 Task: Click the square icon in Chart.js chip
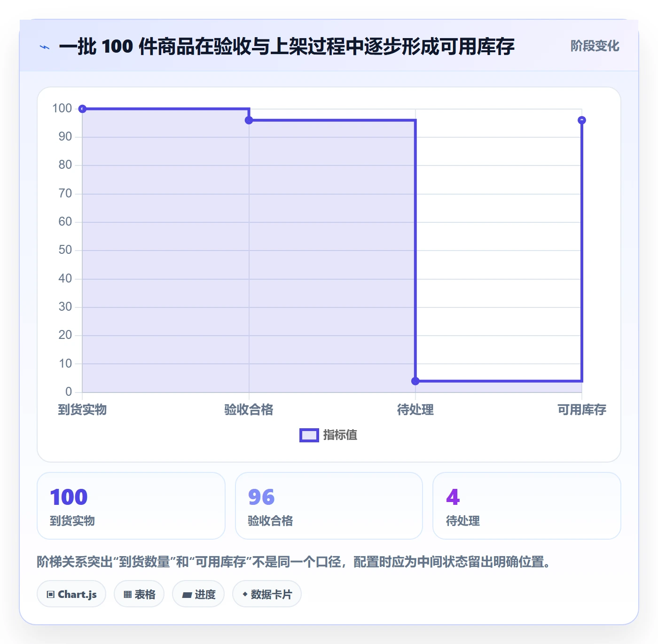pyautogui.click(x=51, y=595)
